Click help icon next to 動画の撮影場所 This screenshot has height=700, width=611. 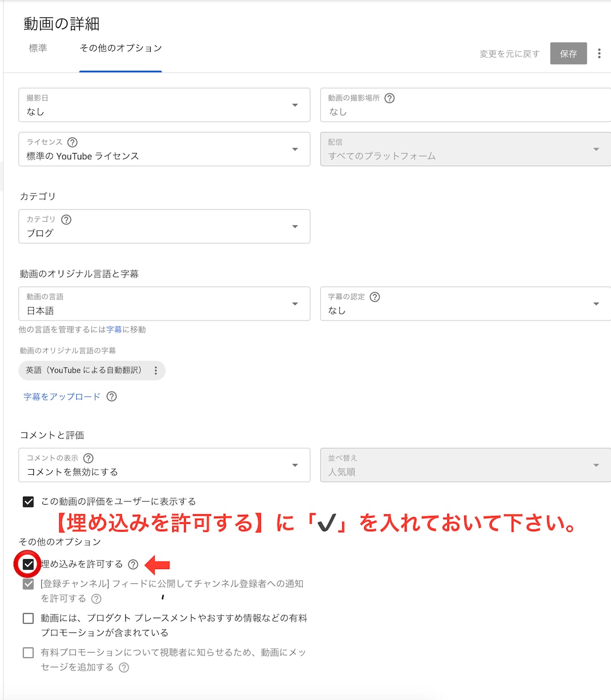point(390,98)
